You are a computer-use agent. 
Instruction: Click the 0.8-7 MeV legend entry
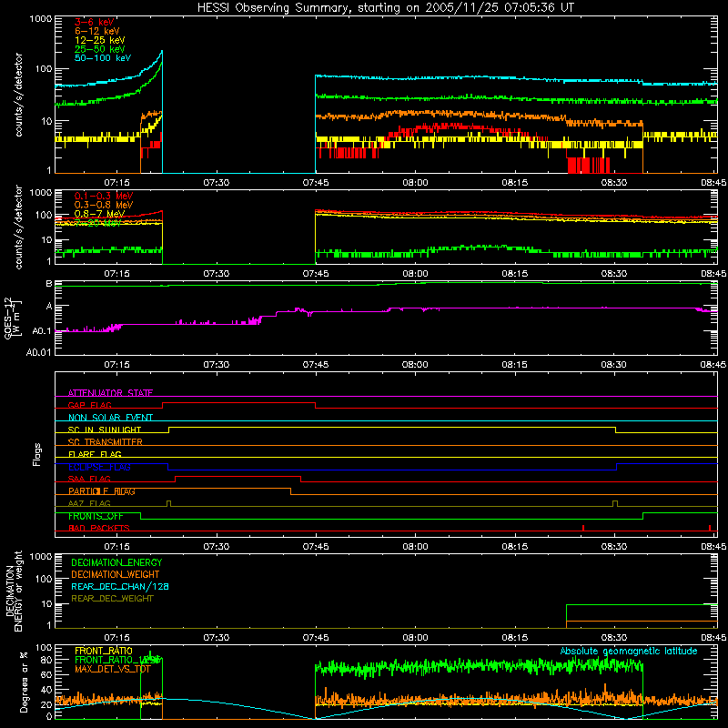point(99,214)
